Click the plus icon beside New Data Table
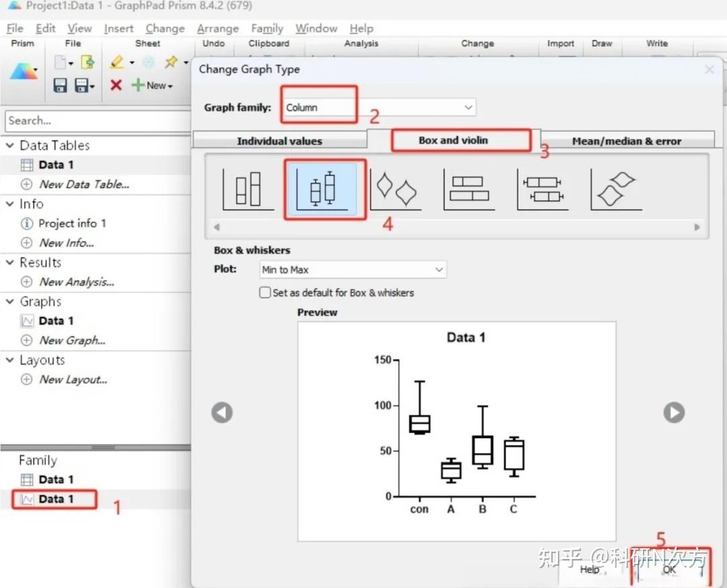This screenshot has width=727, height=588. 26,184
